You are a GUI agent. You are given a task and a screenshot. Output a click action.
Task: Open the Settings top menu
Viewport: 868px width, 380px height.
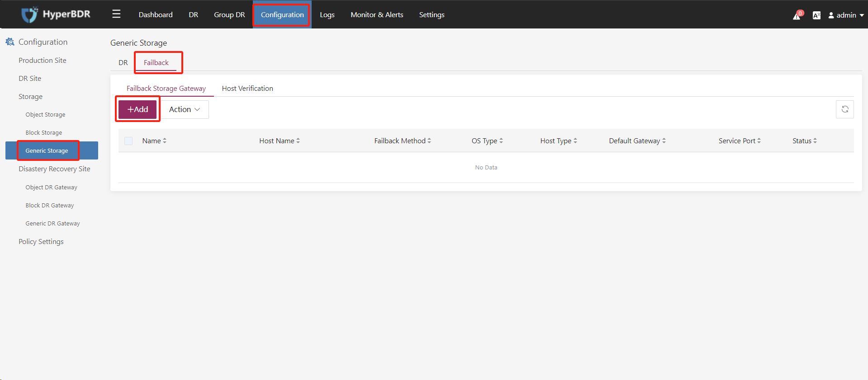432,14
